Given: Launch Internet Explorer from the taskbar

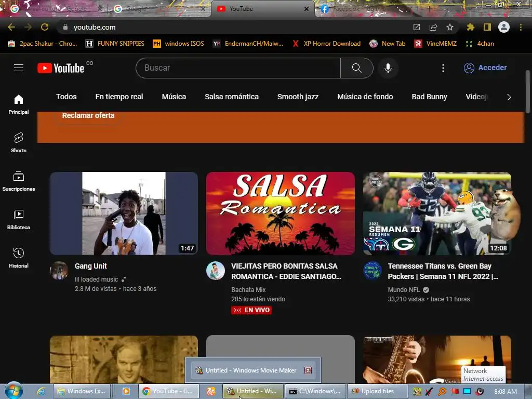Looking at the screenshot, I should 42,391.
